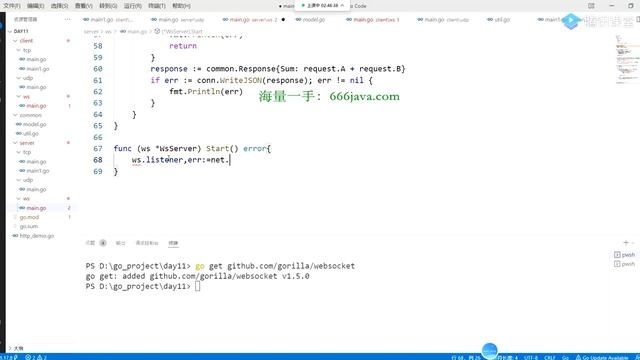Open main.go in server udp folder
The height and width of the screenshot is (360, 640).
tap(36, 189)
